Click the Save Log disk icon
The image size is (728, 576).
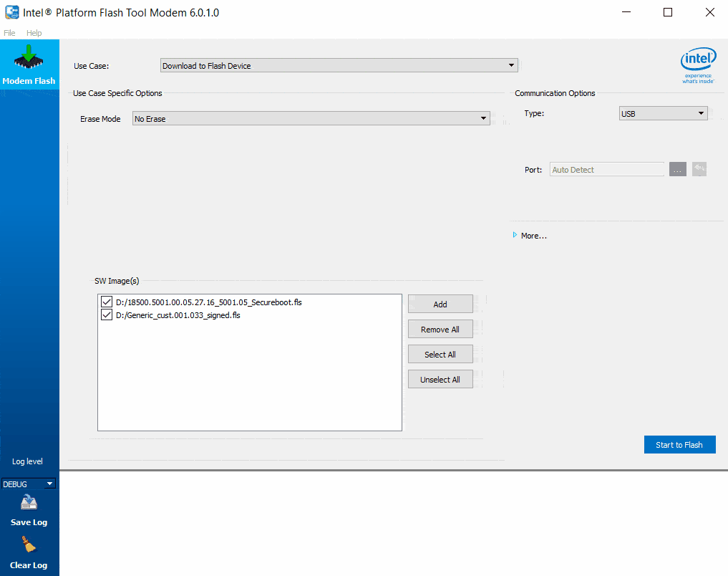29,503
